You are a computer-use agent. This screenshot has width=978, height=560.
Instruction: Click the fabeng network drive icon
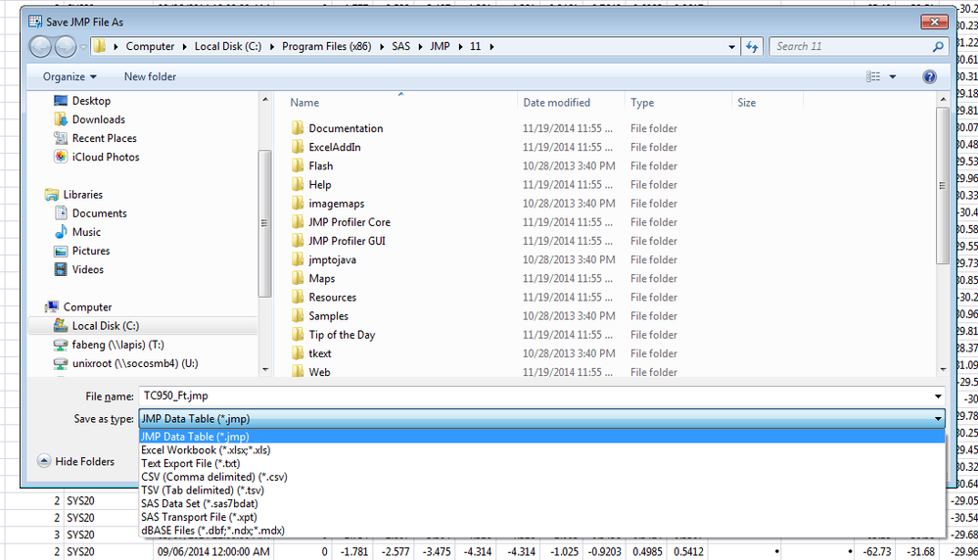pyautogui.click(x=61, y=345)
